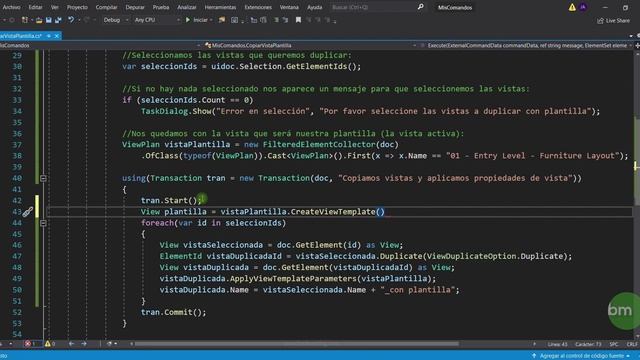The width and height of the screenshot is (640, 360).
Task: Click the Open File folder icon
Action: click(39, 20)
